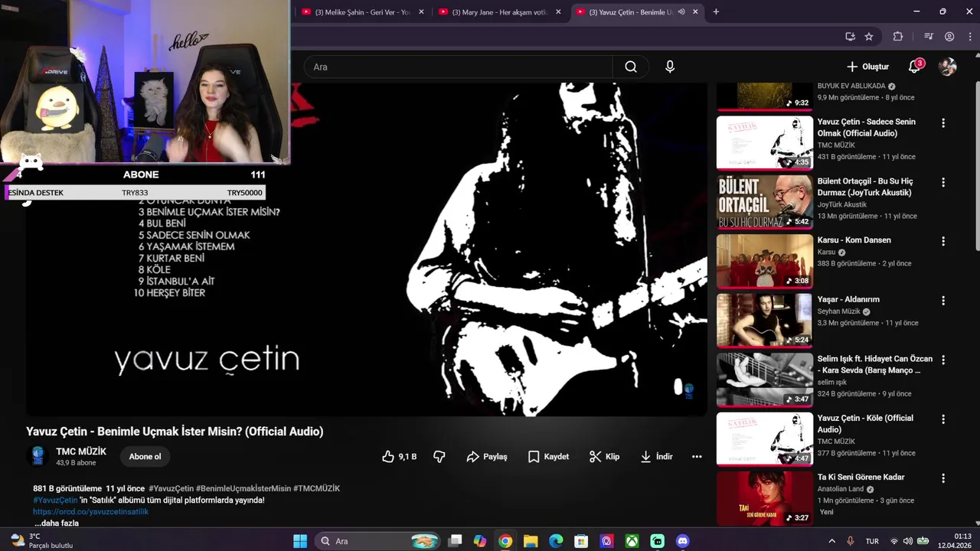The width and height of the screenshot is (980, 551).
Task: Open options for Yavuz Çetin - Köle video
Action: [943, 419]
